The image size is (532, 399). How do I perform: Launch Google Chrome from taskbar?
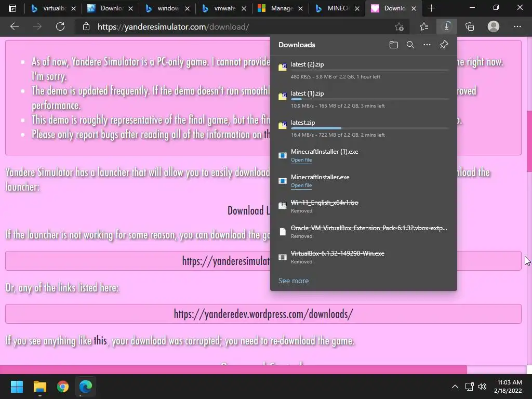[63, 387]
